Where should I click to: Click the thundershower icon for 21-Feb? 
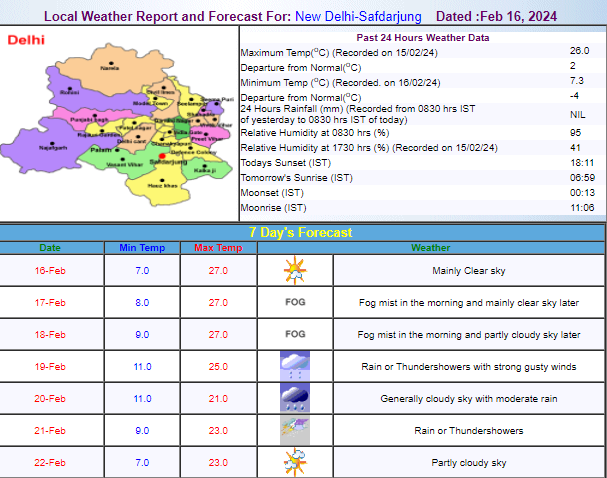(295, 430)
